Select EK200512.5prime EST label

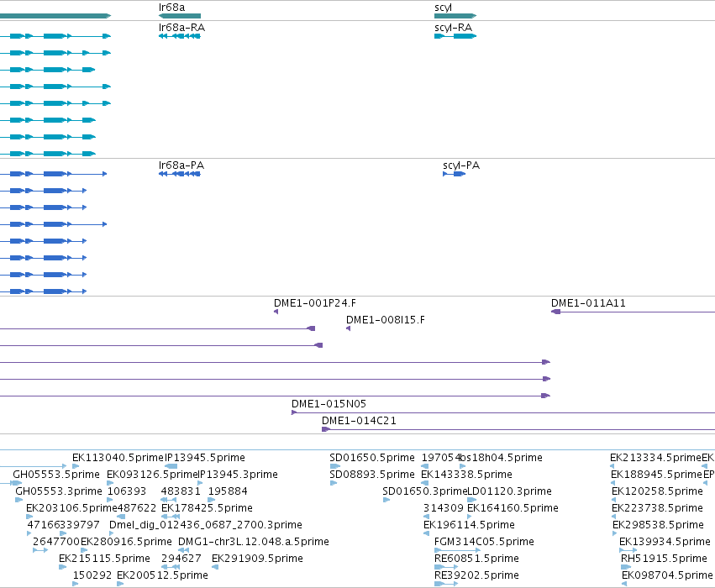[162, 575]
